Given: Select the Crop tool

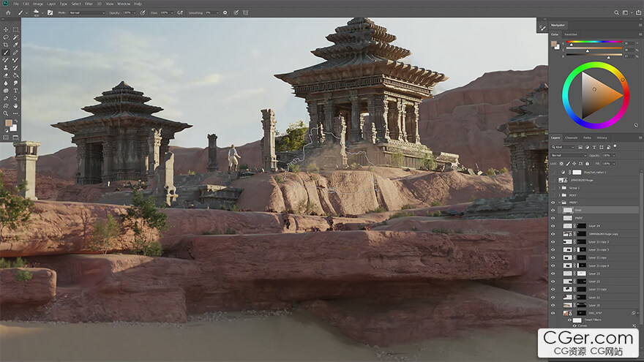Looking at the screenshot, I should (x=6, y=45).
